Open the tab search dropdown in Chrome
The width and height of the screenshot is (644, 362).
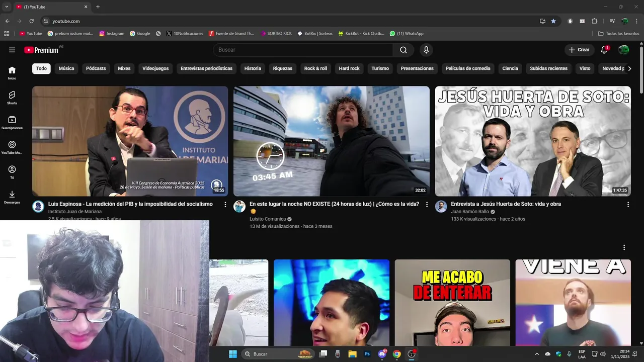pos(7,7)
